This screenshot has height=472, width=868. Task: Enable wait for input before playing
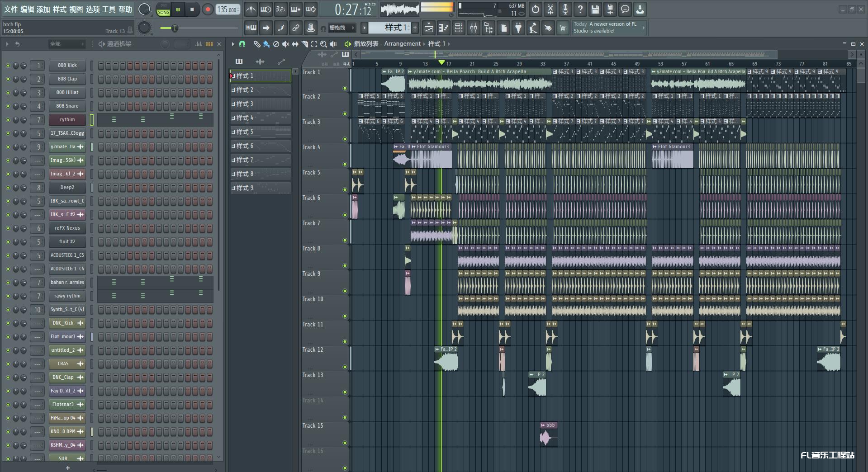[x=266, y=9]
